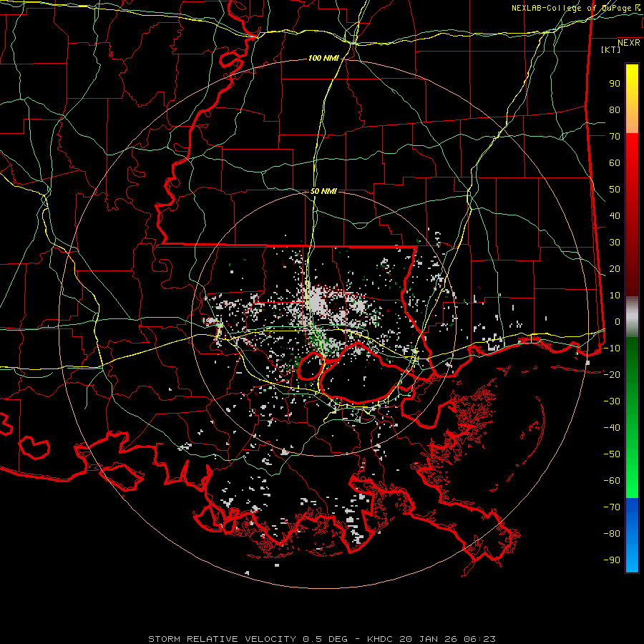The image size is (644, 644).
Task: Click the "100 NMI" range ring label
Action: 323,59
